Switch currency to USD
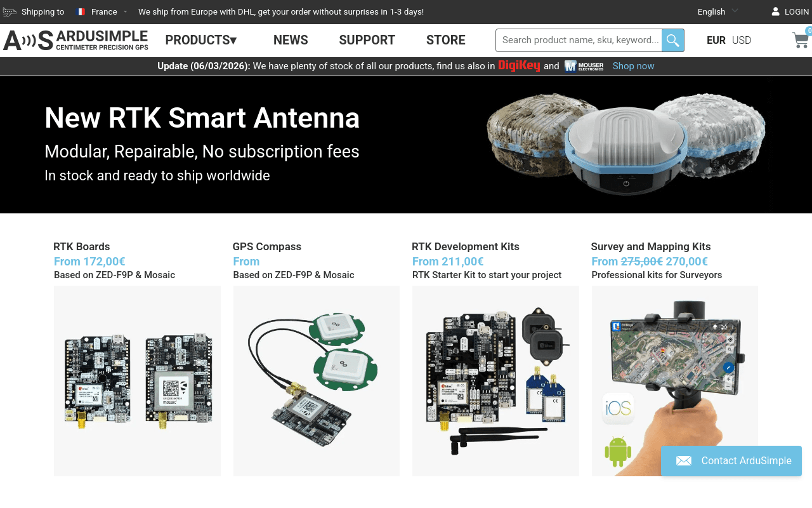The height and width of the screenshot is (508, 812). point(742,40)
